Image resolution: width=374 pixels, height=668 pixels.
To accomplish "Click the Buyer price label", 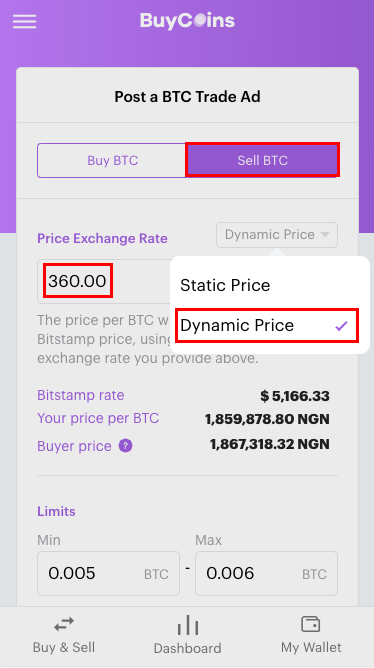I will click(74, 446).
